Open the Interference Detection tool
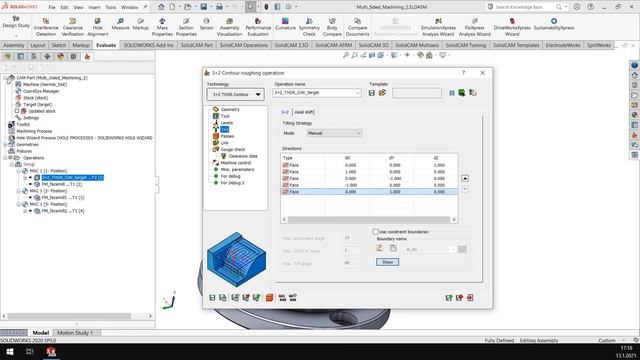 click(x=46, y=27)
